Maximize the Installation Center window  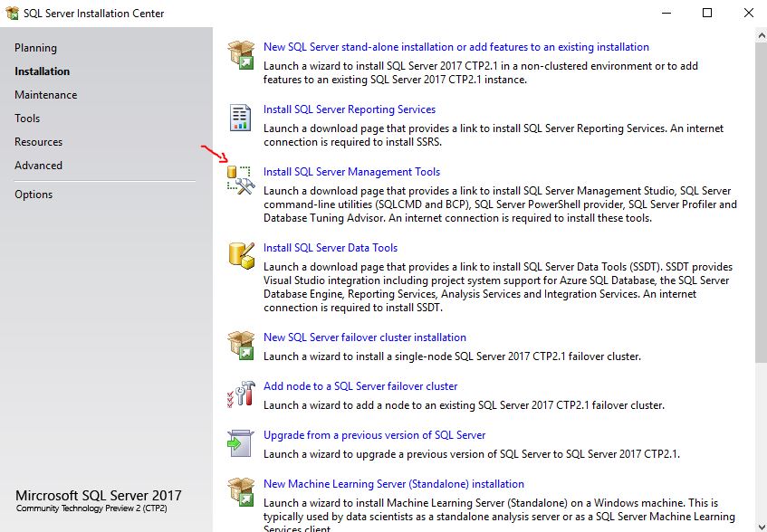coord(707,14)
